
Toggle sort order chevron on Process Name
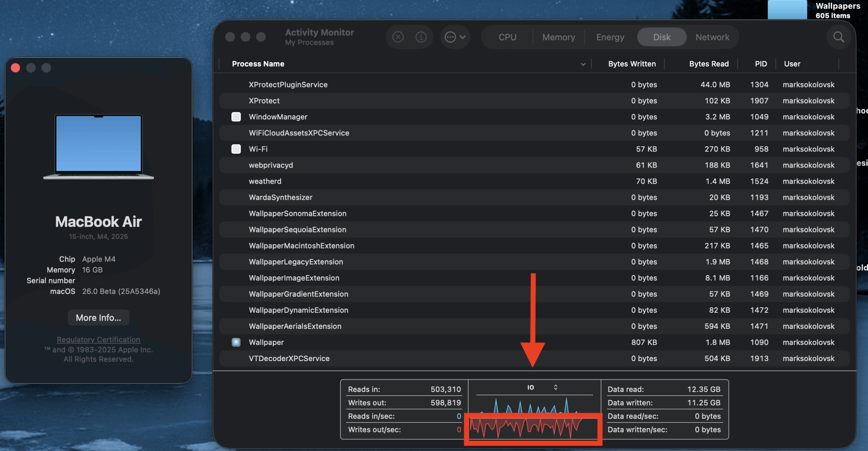click(x=583, y=64)
